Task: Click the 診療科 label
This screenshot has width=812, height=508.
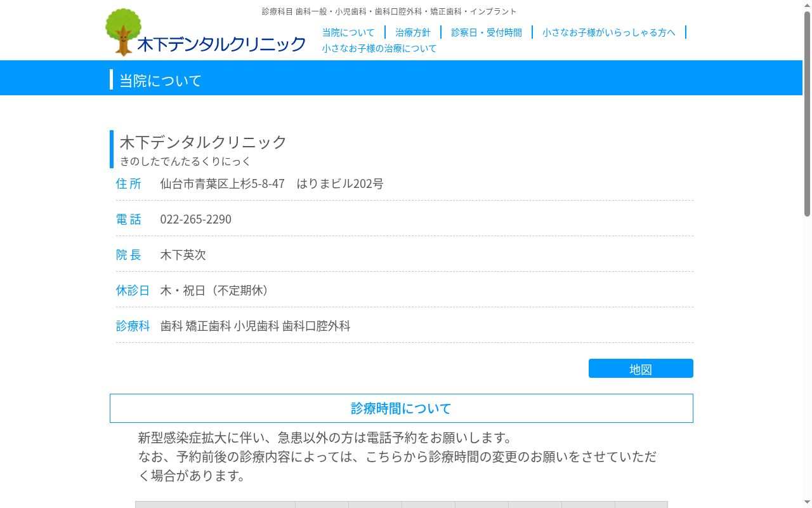Action: pos(133,326)
